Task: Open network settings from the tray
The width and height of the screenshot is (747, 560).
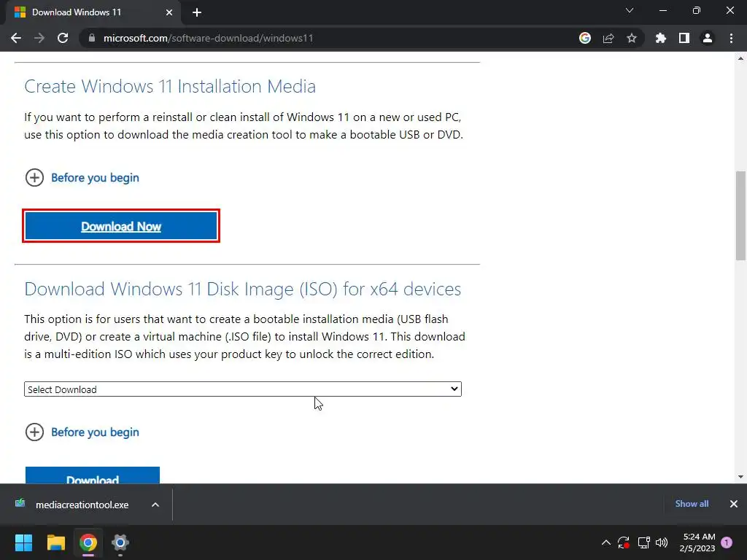Action: click(643, 542)
